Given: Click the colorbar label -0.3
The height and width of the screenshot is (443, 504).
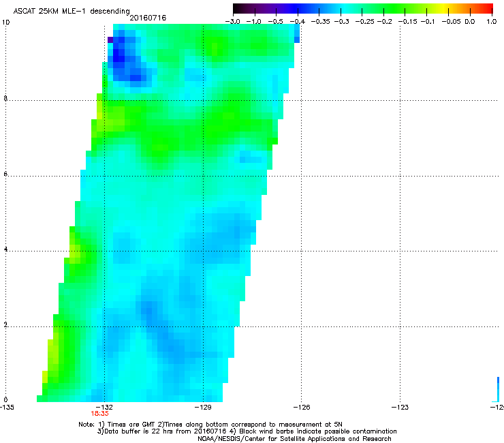Looking at the screenshot, I should point(342,22).
